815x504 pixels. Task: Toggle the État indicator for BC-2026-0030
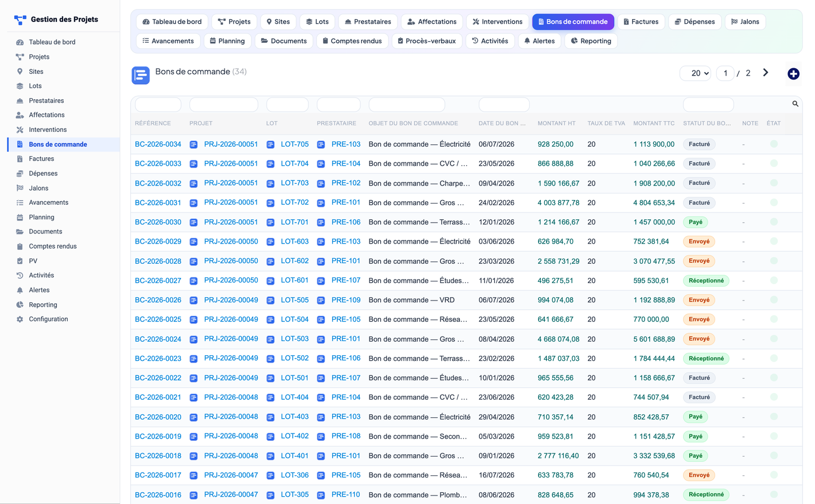coord(774,222)
